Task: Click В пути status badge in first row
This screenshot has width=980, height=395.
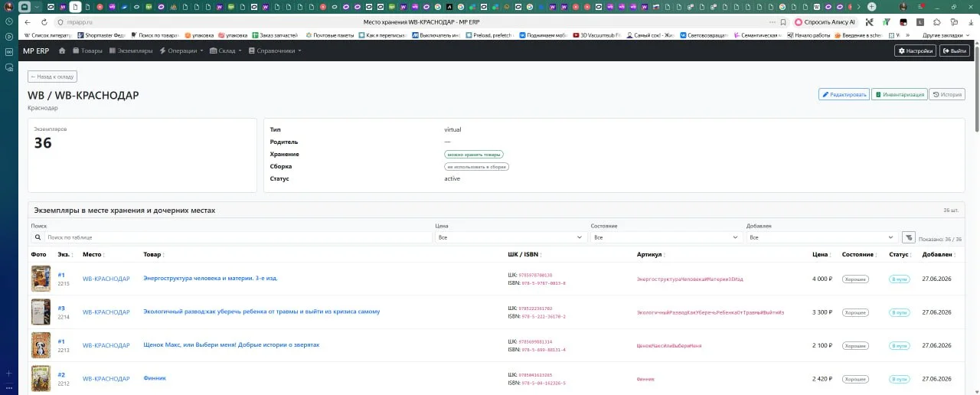Action: coord(899,279)
